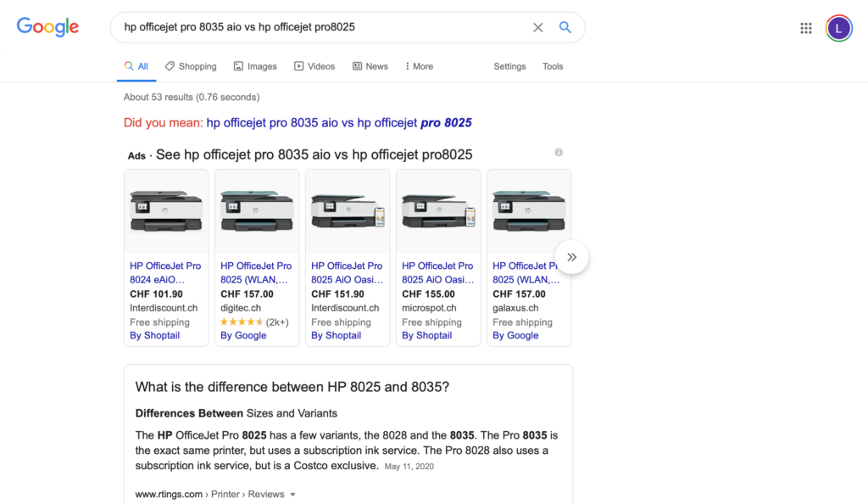Expand the dropdown arrow beside www.rtings.com
Image resolution: width=868 pixels, height=504 pixels.
[x=292, y=495]
